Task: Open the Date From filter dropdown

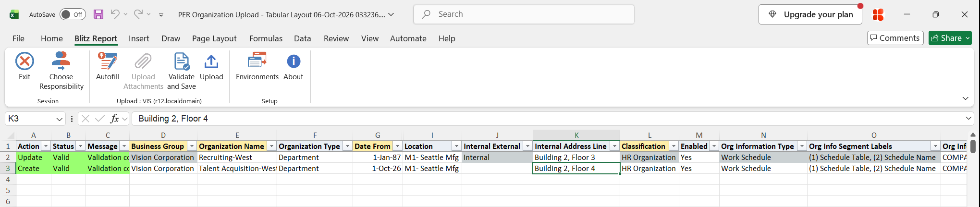Action: point(398,146)
